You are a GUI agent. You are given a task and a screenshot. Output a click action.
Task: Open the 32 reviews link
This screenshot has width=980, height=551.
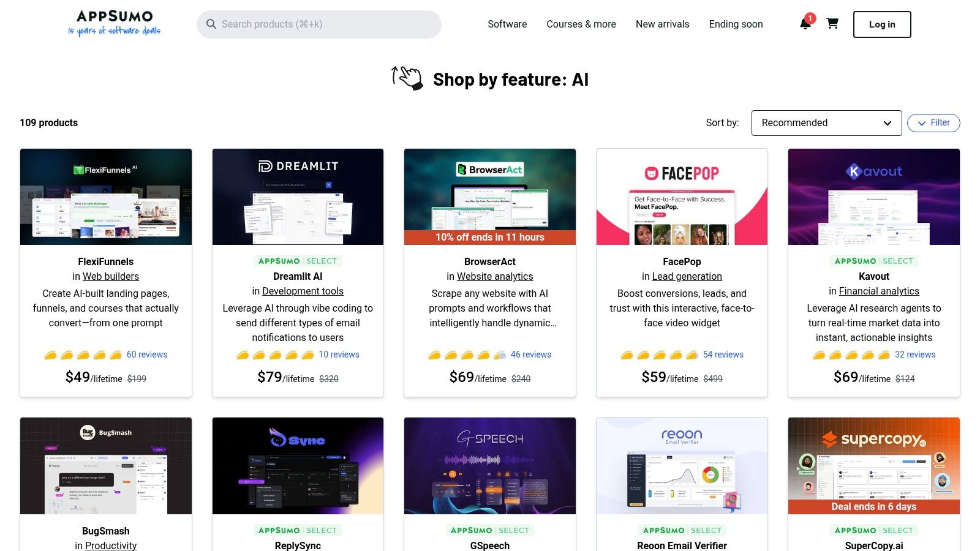915,354
